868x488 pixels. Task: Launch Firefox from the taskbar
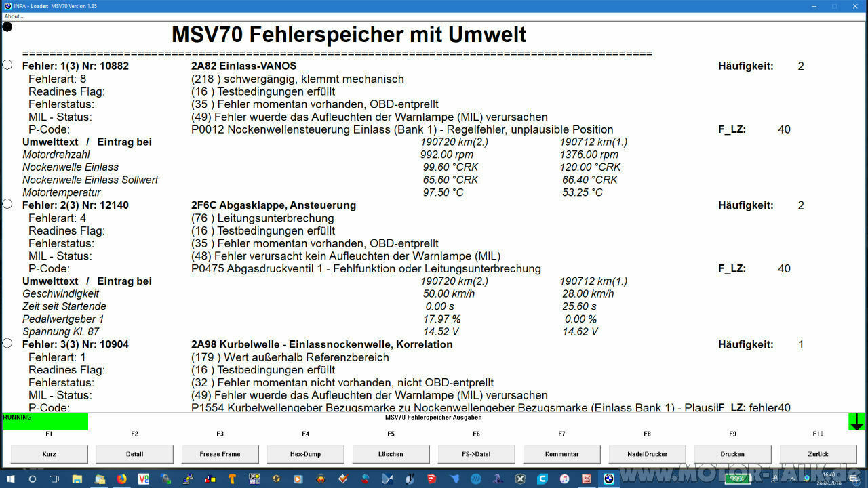[x=121, y=479]
